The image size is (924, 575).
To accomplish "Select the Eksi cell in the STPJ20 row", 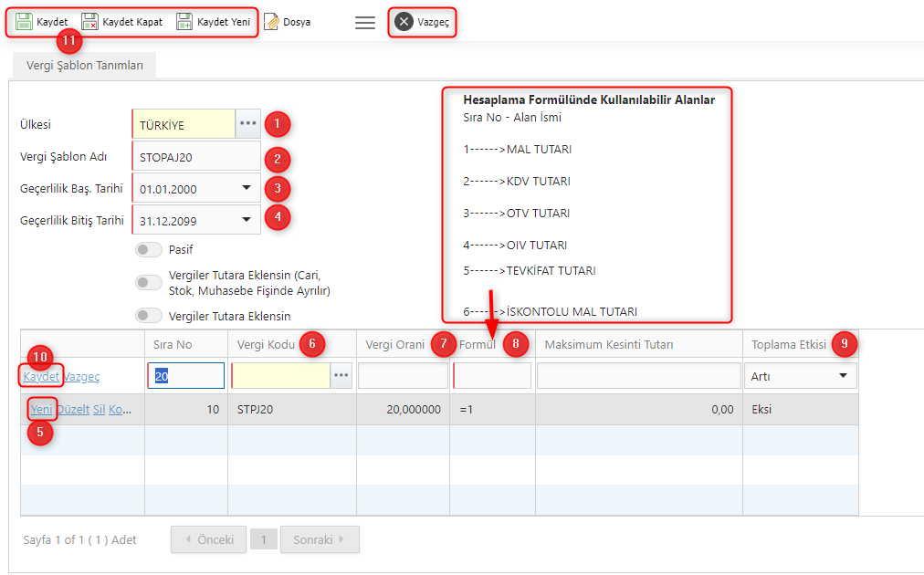I will click(800, 410).
